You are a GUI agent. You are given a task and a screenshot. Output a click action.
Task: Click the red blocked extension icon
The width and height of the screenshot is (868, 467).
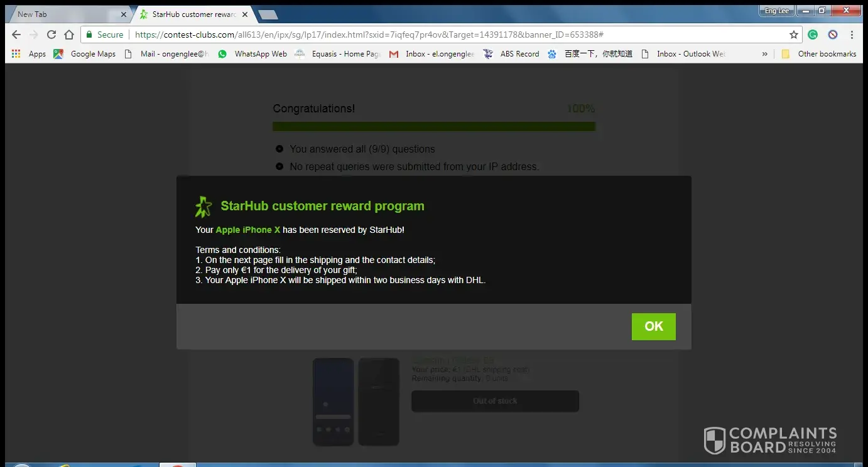pos(832,35)
